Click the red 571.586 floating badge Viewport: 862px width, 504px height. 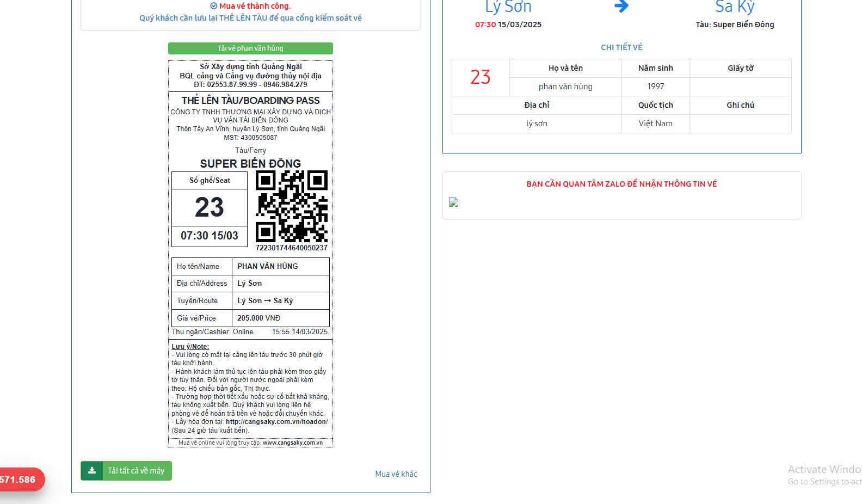19,480
